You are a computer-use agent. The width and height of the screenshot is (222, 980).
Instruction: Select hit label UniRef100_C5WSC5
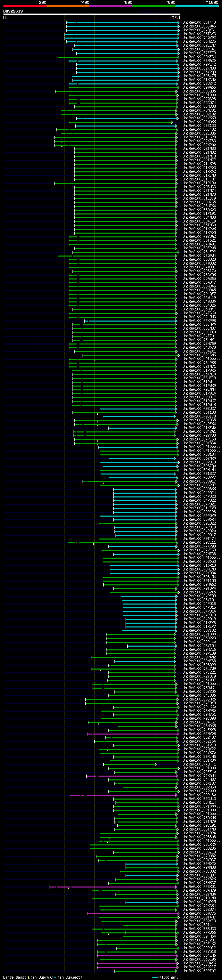pos(199,913)
